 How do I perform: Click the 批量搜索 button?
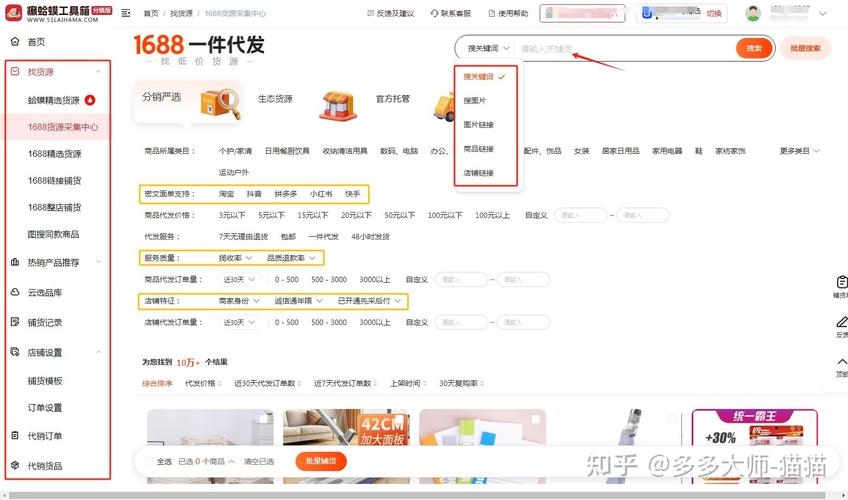click(x=805, y=48)
